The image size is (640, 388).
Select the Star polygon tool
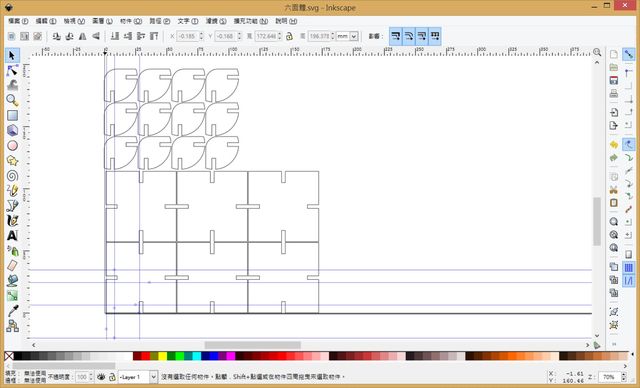(12, 161)
